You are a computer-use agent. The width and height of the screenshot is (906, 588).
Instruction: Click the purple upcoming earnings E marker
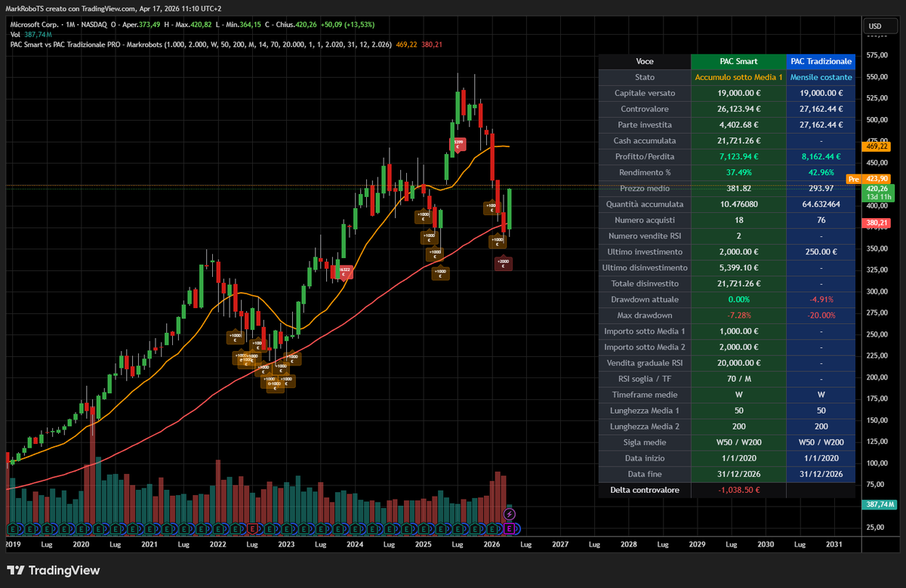pyautogui.click(x=509, y=528)
